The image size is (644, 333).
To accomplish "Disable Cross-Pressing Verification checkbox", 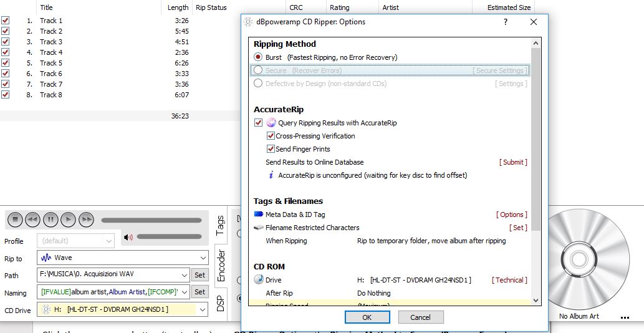I will (271, 136).
